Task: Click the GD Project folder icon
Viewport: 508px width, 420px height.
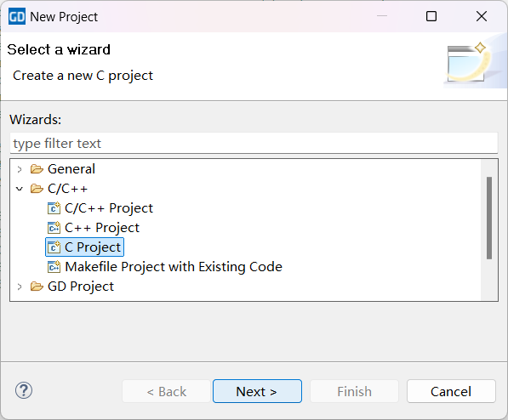Action: coord(37,287)
